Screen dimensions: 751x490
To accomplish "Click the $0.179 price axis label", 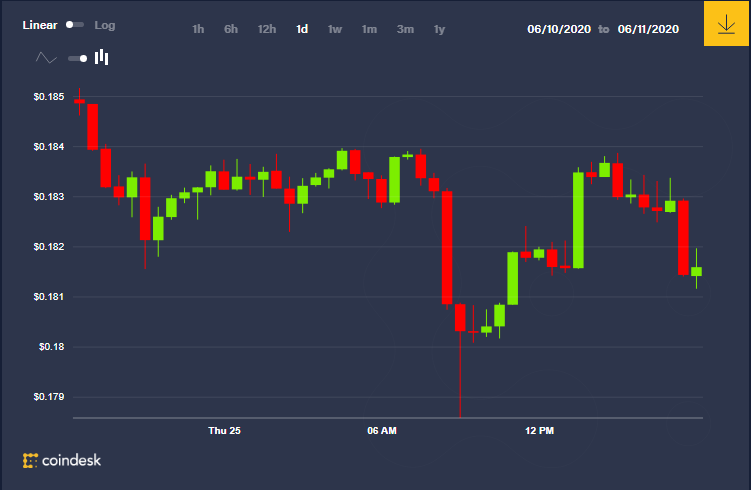I will [49, 397].
